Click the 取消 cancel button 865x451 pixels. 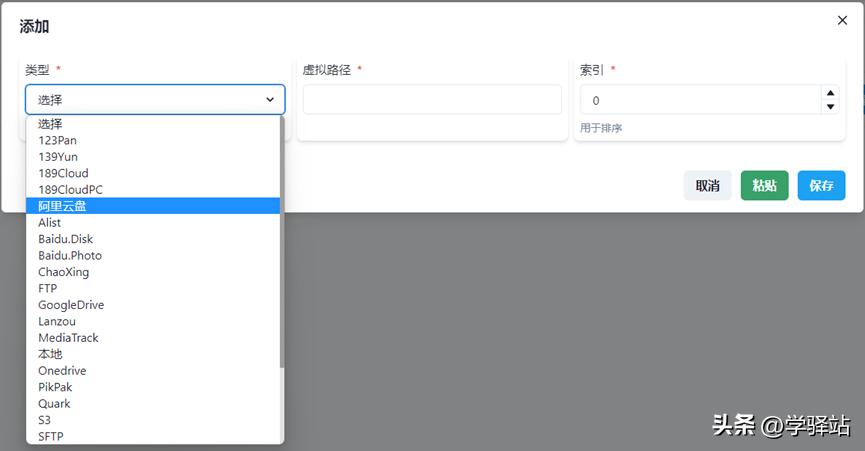point(707,186)
